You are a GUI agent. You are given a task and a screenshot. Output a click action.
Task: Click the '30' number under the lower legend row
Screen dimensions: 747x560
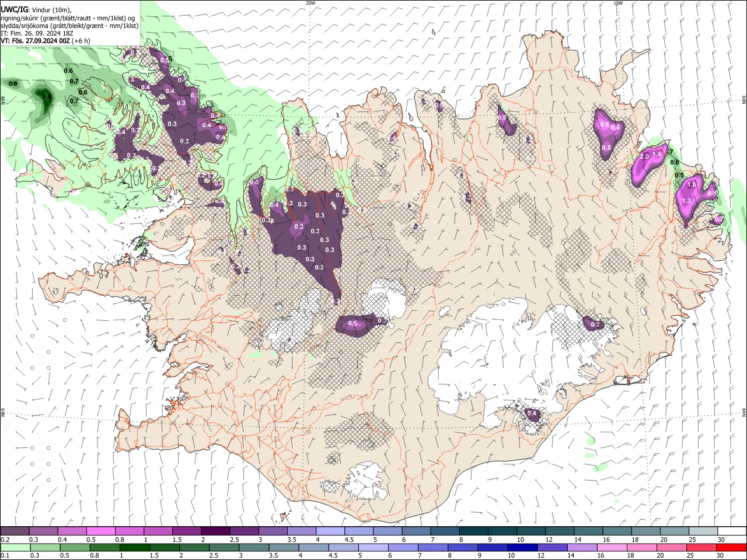(x=720, y=555)
